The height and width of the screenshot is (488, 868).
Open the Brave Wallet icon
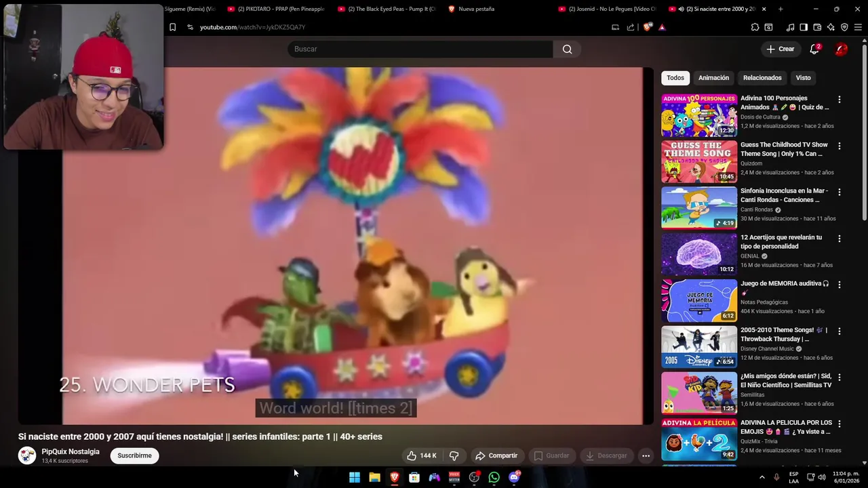[817, 27]
